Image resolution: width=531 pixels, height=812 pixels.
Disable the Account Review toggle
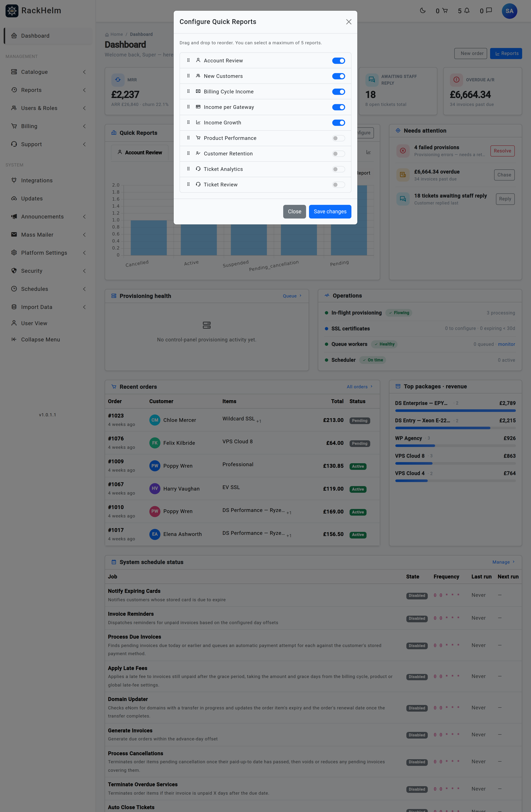pyautogui.click(x=339, y=61)
